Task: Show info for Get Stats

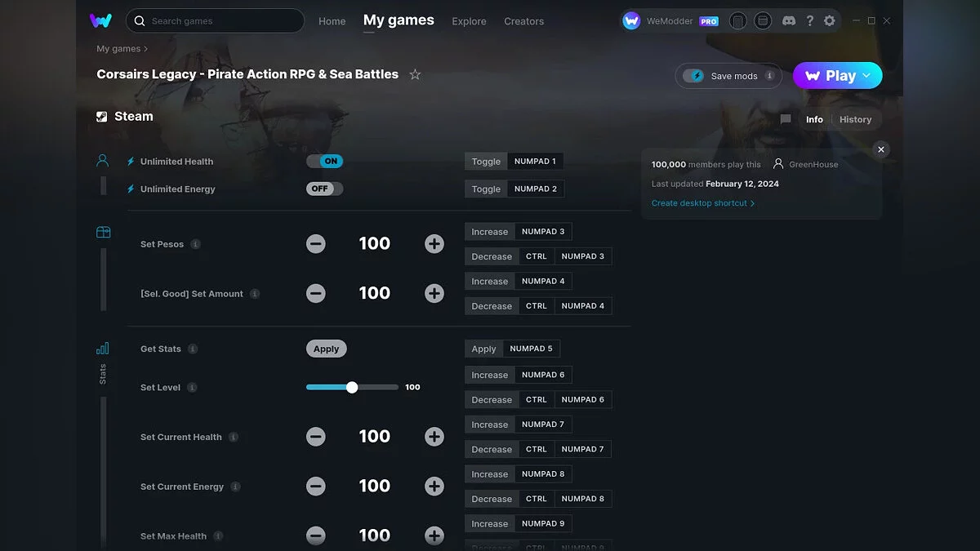Action: pos(193,349)
